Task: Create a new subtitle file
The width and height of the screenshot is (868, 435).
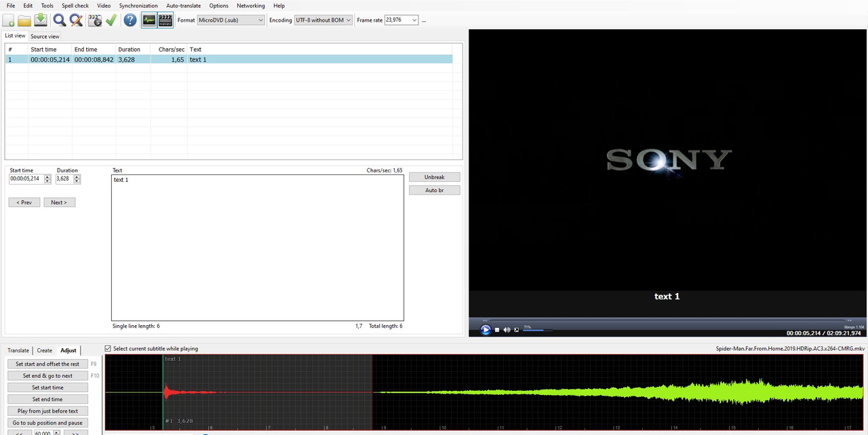Action: pos(9,20)
